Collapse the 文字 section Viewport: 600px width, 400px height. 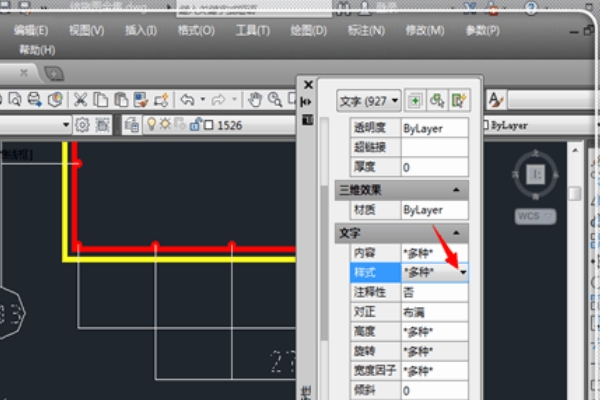(x=456, y=233)
